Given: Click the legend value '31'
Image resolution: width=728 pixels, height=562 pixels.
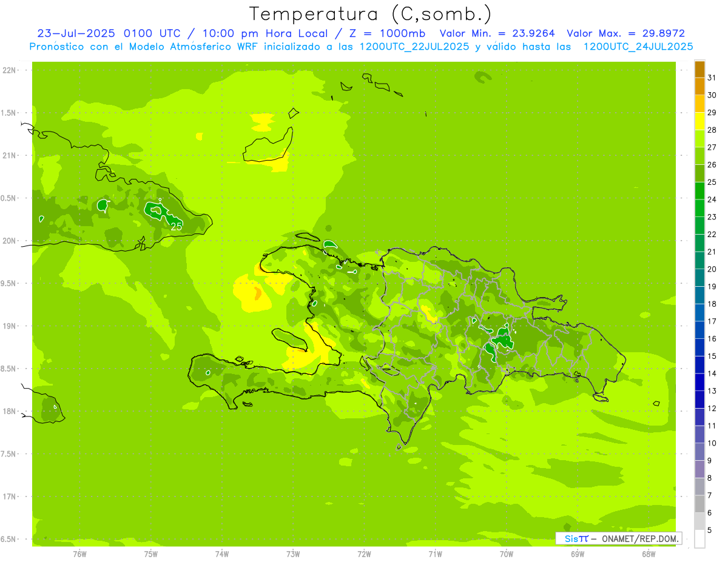Looking at the screenshot, I should click(712, 77).
